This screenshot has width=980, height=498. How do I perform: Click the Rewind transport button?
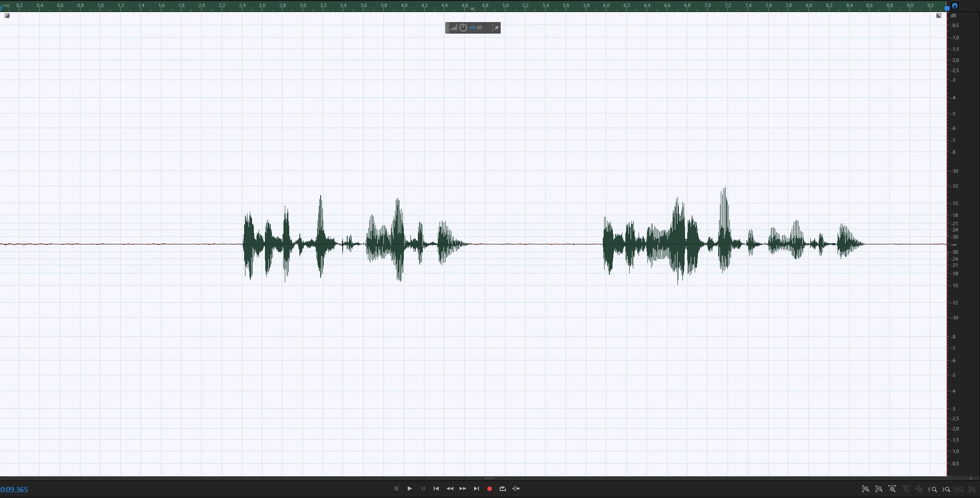449,489
